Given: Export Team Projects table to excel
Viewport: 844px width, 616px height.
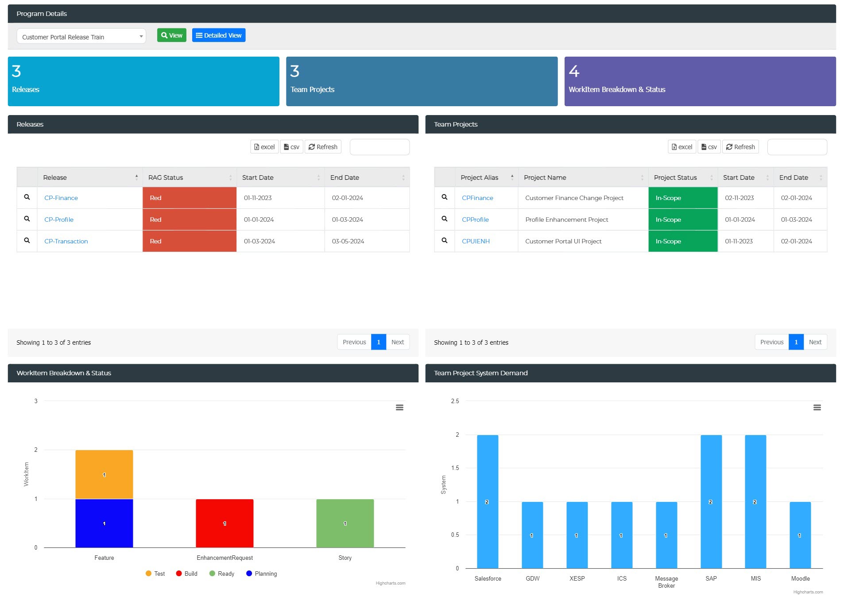Looking at the screenshot, I should pos(682,147).
